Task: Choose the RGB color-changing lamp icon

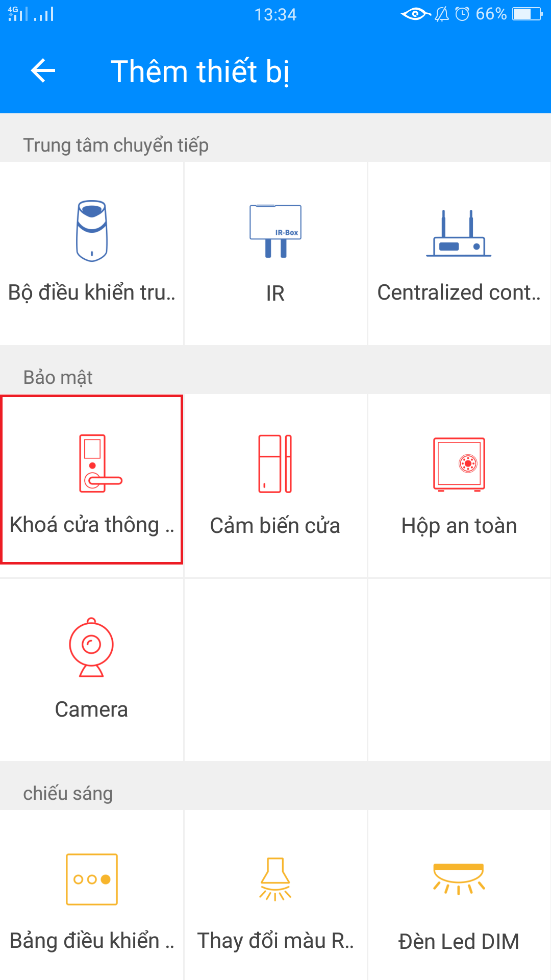Action: [275, 879]
